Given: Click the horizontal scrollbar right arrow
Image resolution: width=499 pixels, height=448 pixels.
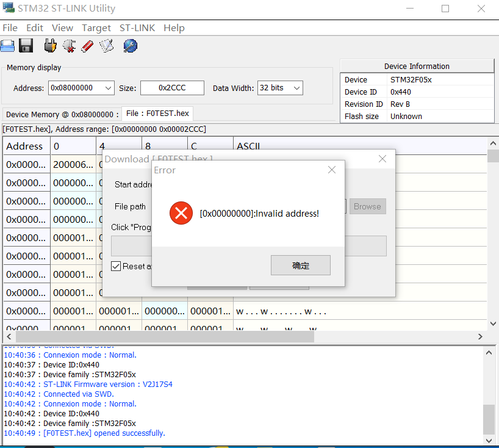Looking at the screenshot, I should 480,336.
